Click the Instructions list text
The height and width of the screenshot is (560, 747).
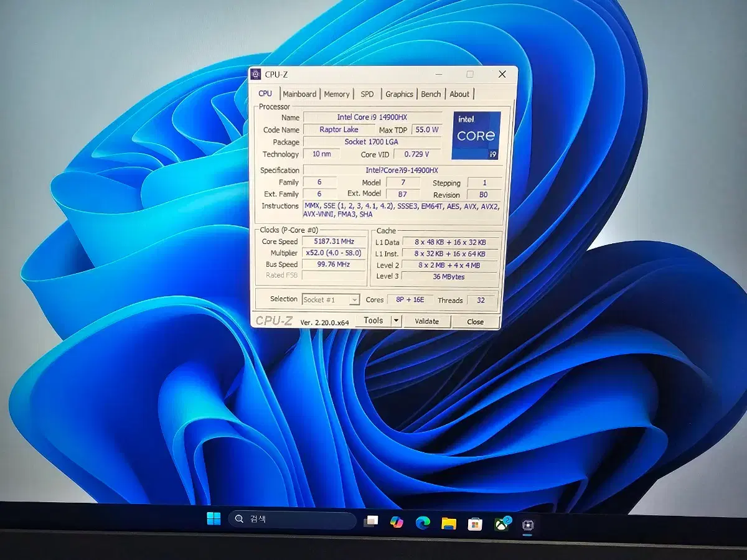point(401,210)
